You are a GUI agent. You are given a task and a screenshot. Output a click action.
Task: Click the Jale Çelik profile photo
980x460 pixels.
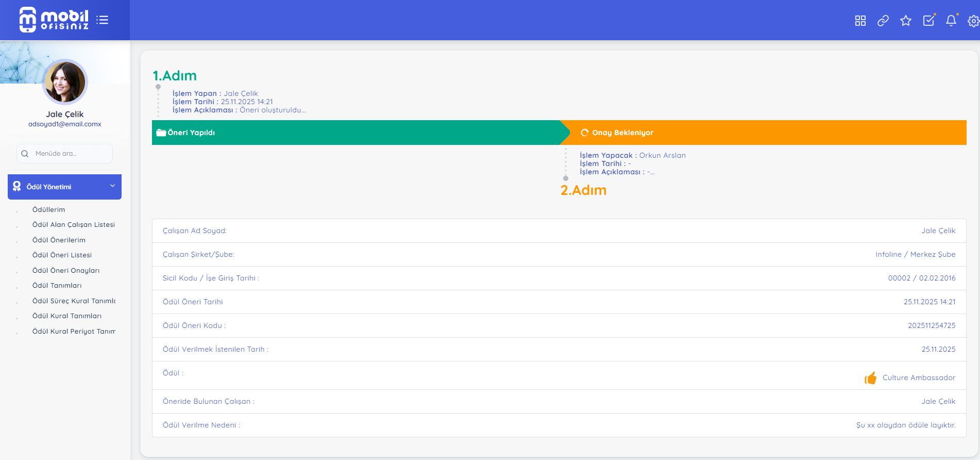[65, 82]
